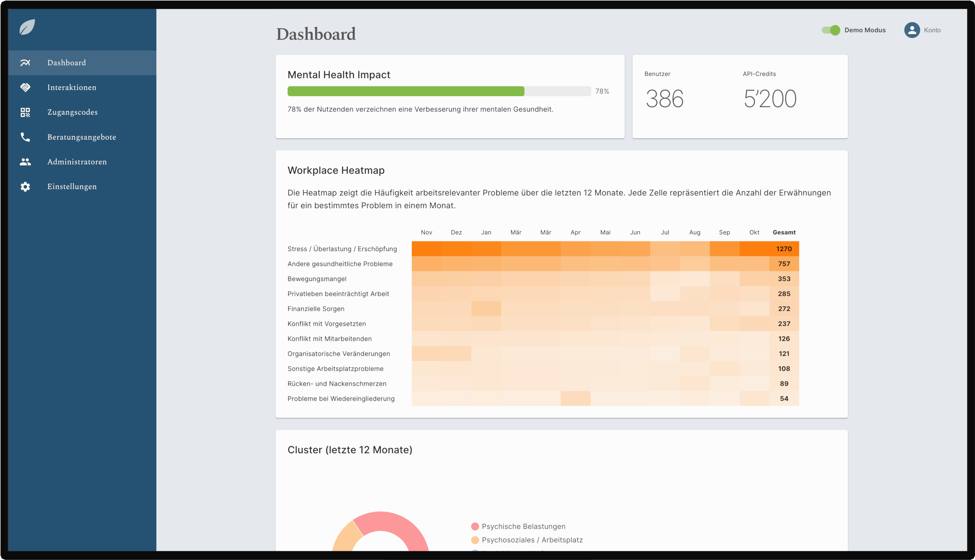The height and width of the screenshot is (560, 975).
Task: Click the Dashboard trend-line icon
Action: click(25, 63)
